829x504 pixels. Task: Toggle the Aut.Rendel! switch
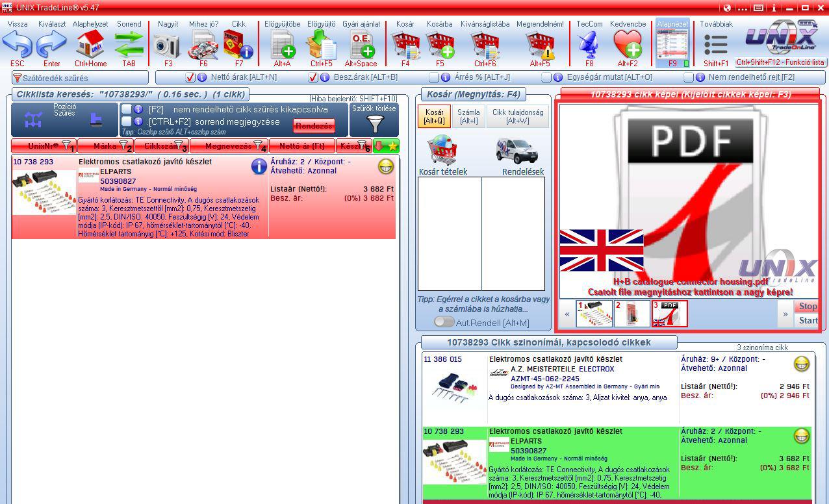[x=444, y=322]
